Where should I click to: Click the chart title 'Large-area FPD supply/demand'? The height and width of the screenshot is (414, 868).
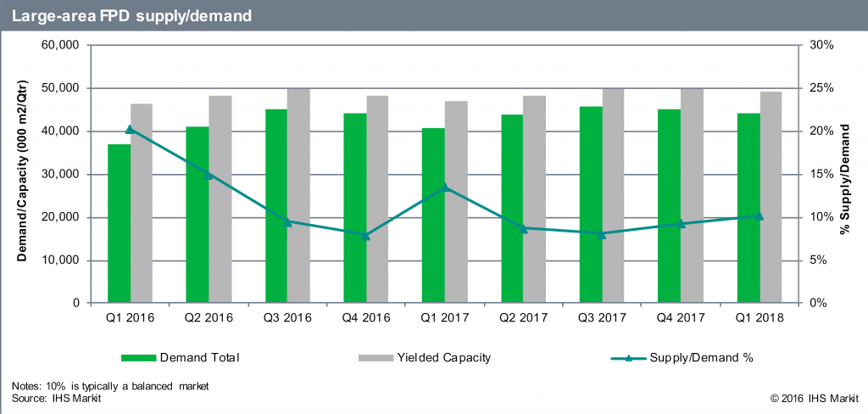coord(131,16)
